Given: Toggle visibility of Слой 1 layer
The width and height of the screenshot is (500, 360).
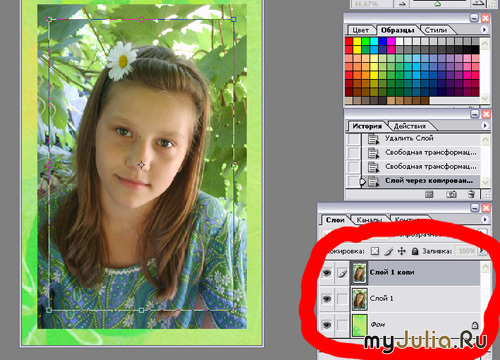Looking at the screenshot, I should [x=327, y=299].
